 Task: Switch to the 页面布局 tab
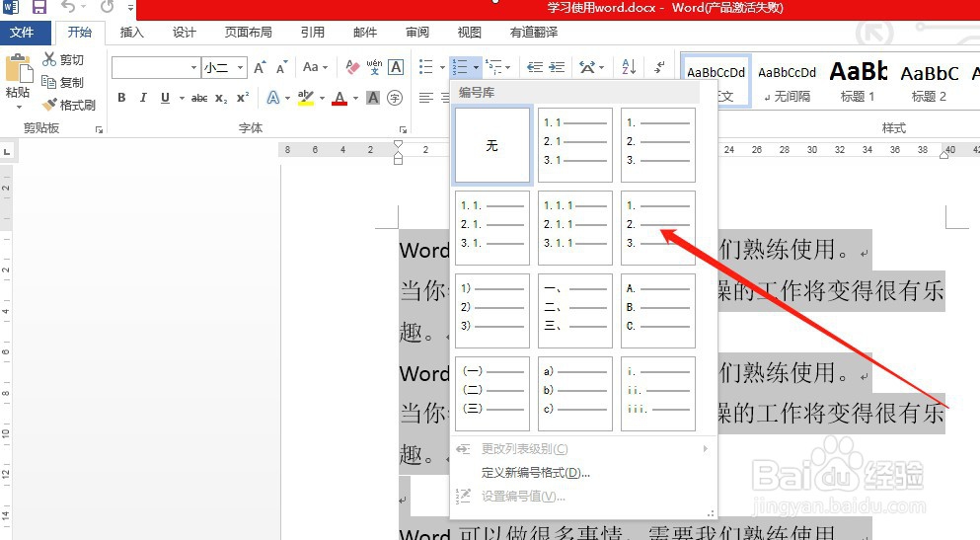click(x=248, y=32)
